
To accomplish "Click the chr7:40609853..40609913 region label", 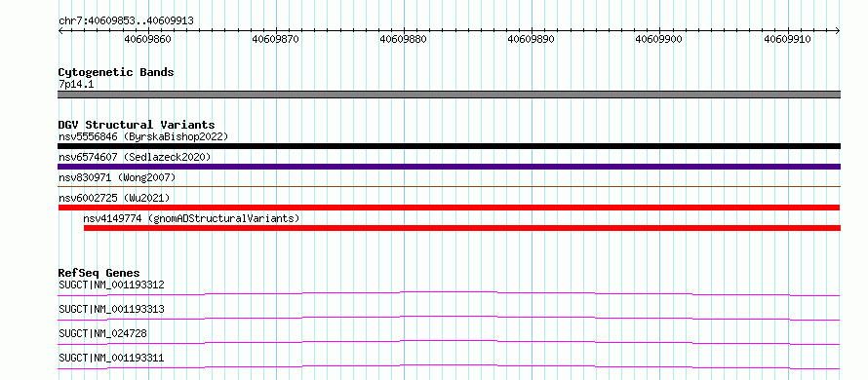I will pyautogui.click(x=126, y=21).
